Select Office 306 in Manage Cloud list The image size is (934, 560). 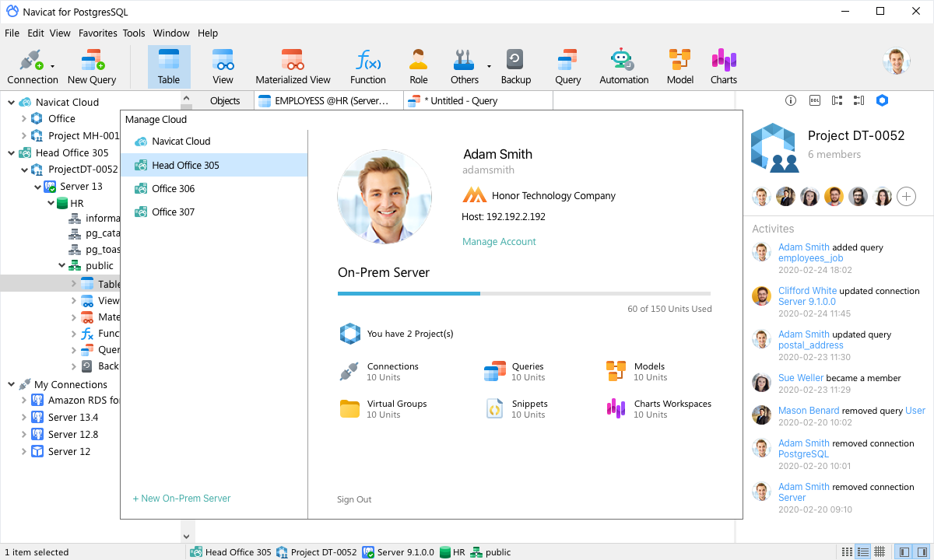coord(214,189)
